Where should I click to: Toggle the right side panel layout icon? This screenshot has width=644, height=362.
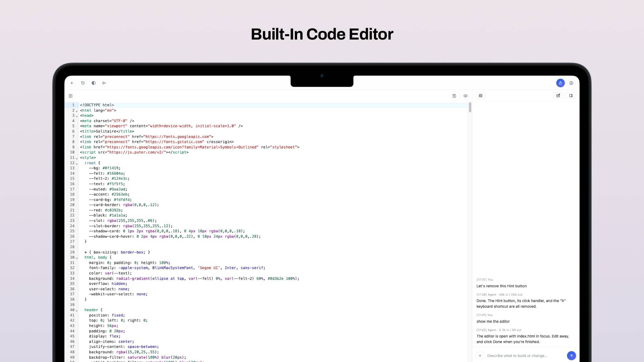point(571,96)
